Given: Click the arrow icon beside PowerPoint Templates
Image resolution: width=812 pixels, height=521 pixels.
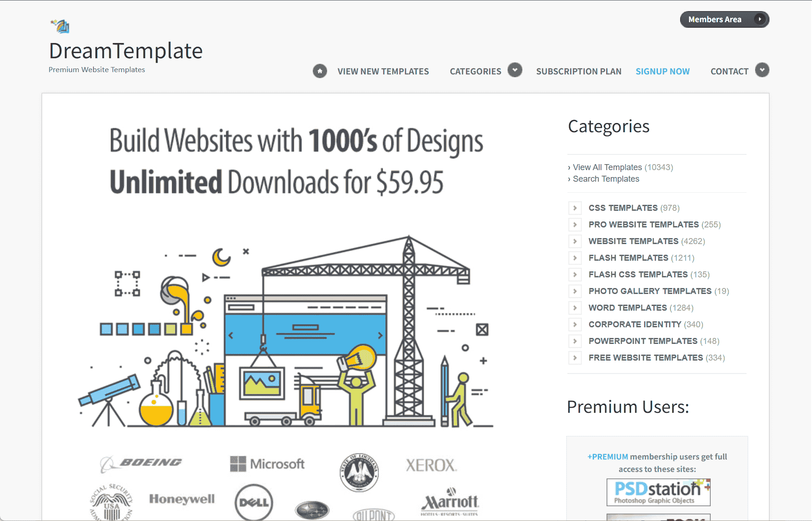Looking at the screenshot, I should (x=575, y=341).
